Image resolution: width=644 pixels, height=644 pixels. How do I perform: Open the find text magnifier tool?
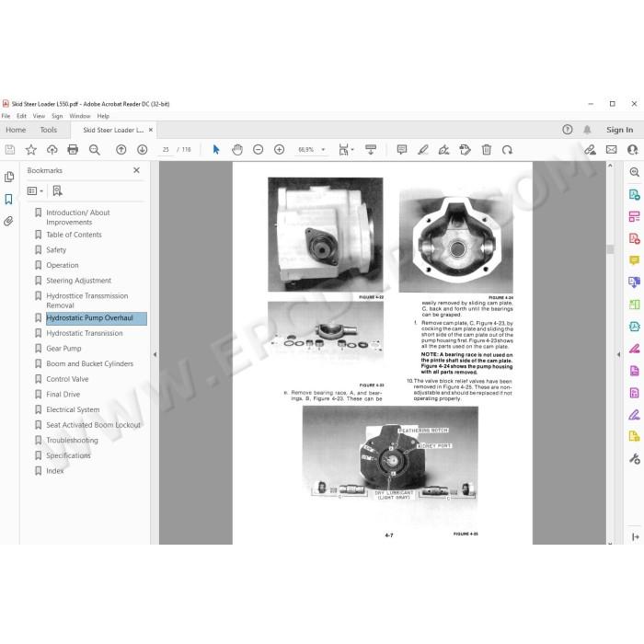95,150
